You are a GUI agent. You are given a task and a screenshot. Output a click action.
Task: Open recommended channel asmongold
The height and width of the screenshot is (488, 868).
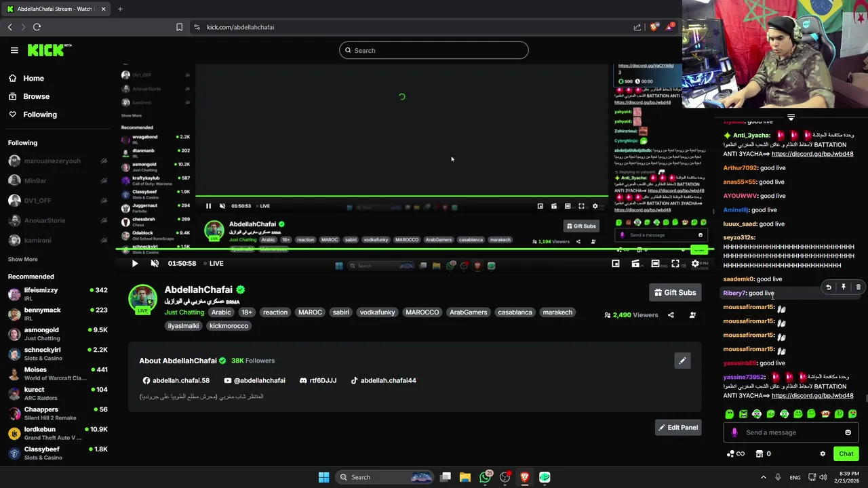[58, 333]
